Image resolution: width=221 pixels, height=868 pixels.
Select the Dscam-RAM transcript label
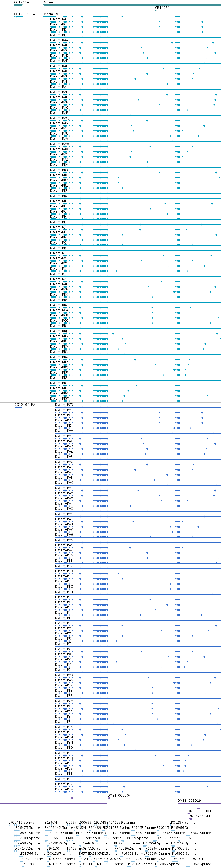click(59, 102)
